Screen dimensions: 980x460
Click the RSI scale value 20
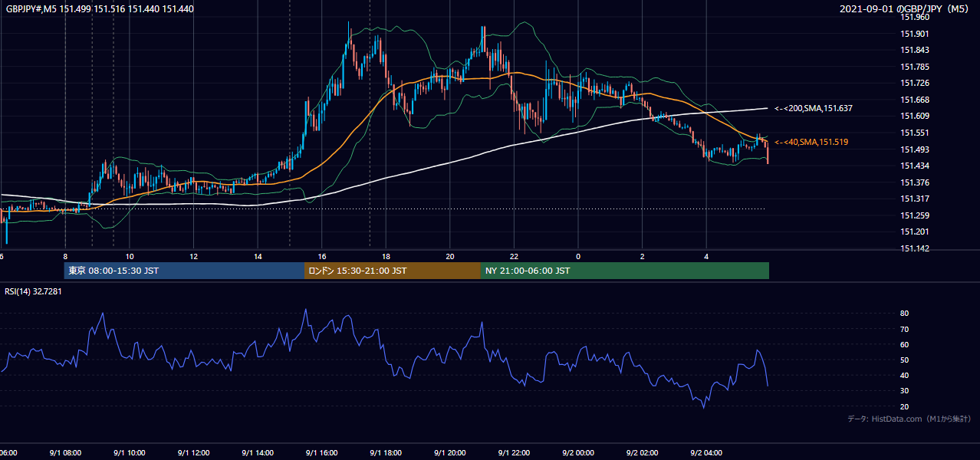pos(905,406)
